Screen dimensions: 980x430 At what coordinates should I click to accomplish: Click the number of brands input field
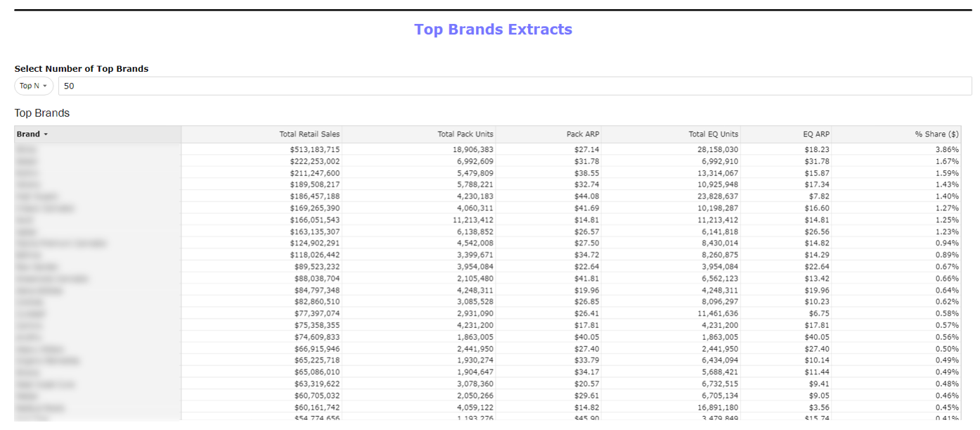point(513,86)
